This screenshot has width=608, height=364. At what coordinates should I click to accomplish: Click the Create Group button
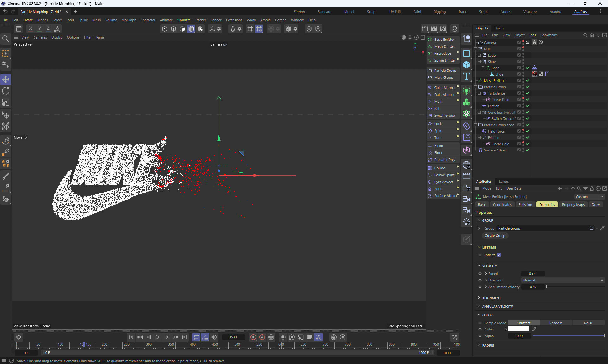tap(495, 236)
